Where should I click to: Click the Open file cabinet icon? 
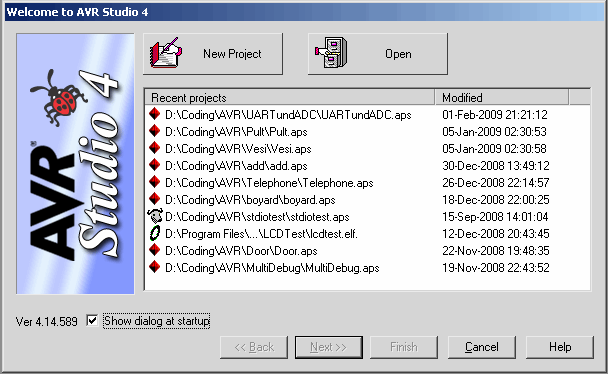click(x=331, y=53)
